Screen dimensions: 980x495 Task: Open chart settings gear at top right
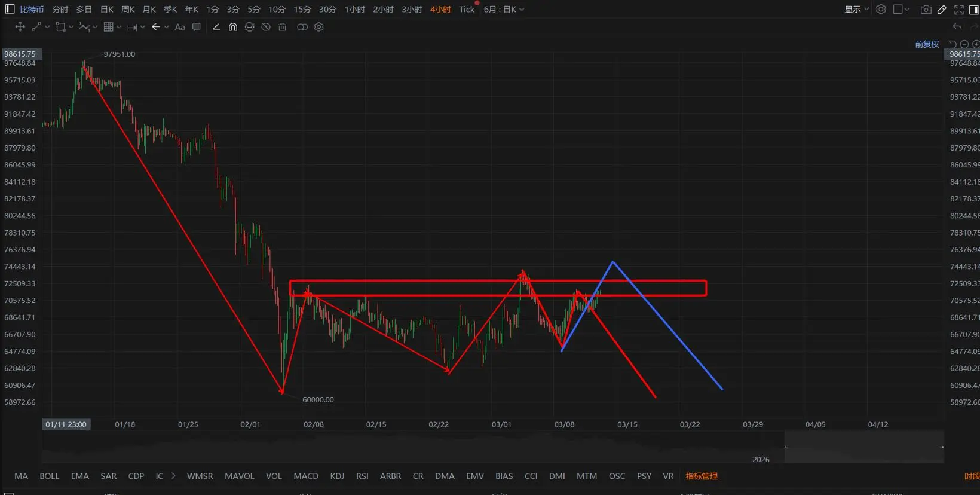[x=881, y=9]
